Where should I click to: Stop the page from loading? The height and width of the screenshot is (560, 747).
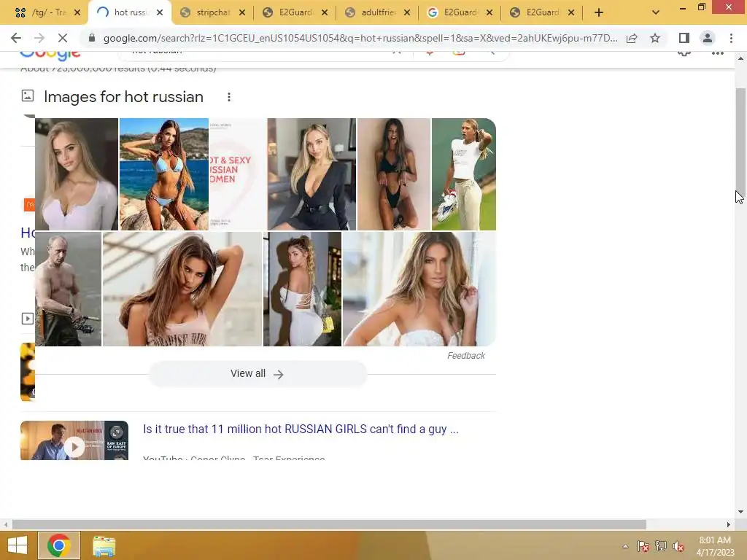pos(63,38)
